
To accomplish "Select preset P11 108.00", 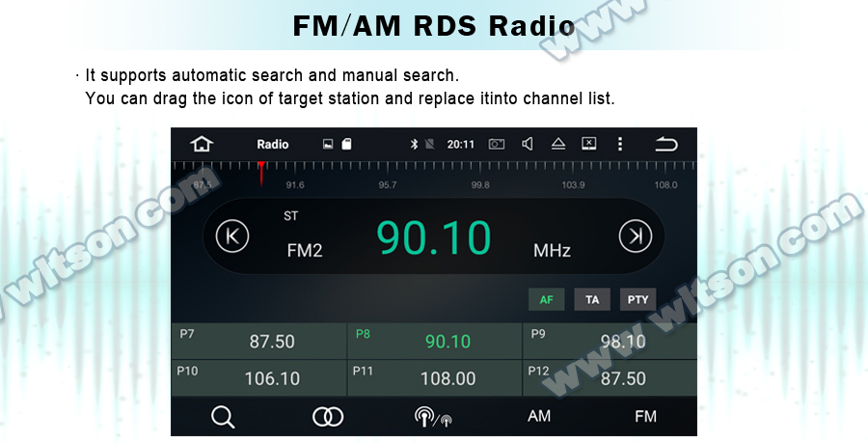I will pyautogui.click(x=435, y=378).
